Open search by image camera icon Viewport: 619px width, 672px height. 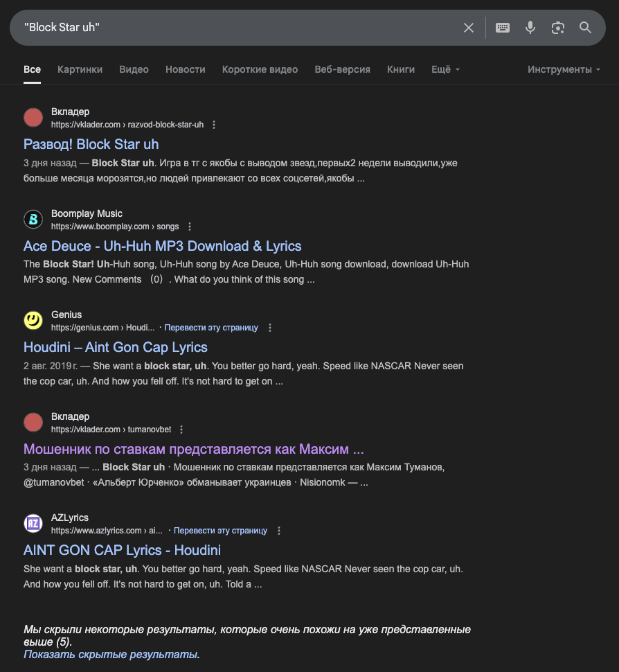click(x=558, y=28)
